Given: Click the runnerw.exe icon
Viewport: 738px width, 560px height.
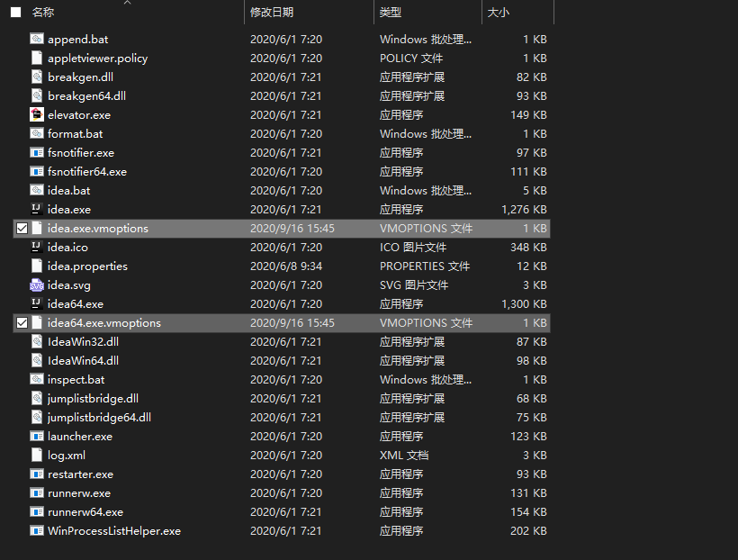Looking at the screenshot, I should 37,493.
